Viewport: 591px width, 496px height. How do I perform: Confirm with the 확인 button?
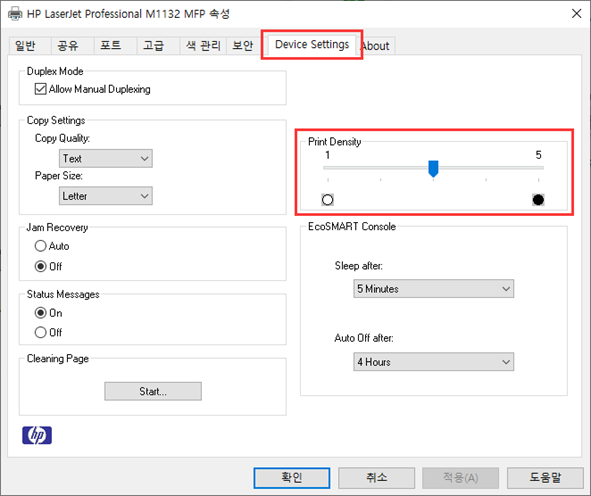click(292, 478)
